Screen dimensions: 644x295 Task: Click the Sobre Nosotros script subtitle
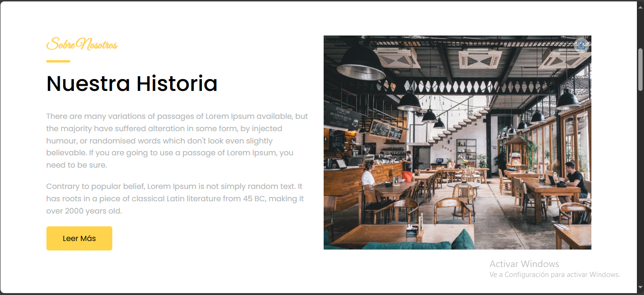coord(82,45)
